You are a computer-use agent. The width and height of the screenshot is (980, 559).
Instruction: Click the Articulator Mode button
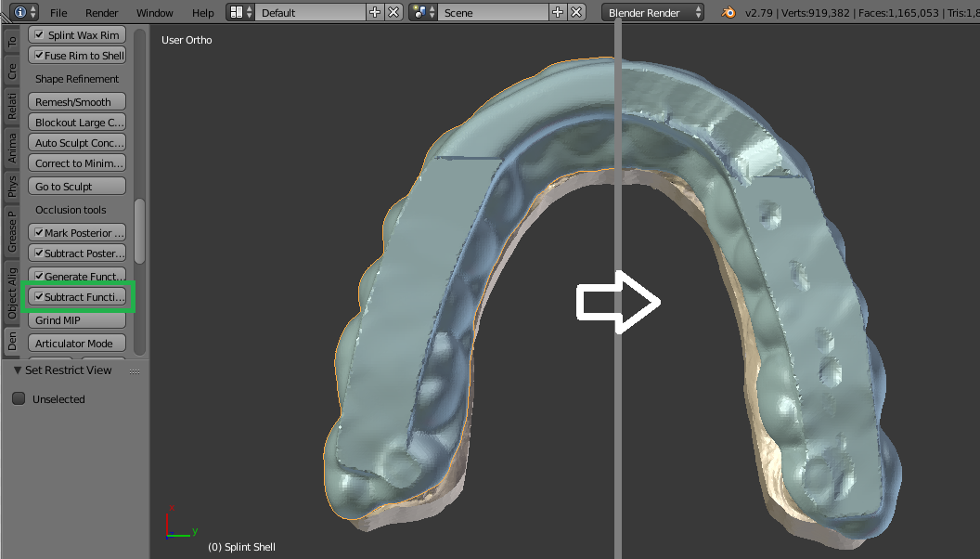[77, 343]
